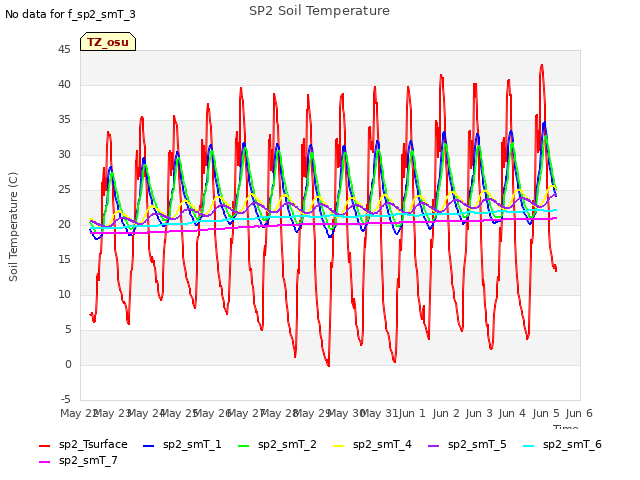Toggle sp2_smT_7 series in legend
The width and height of the screenshot is (640, 480).
78,460
